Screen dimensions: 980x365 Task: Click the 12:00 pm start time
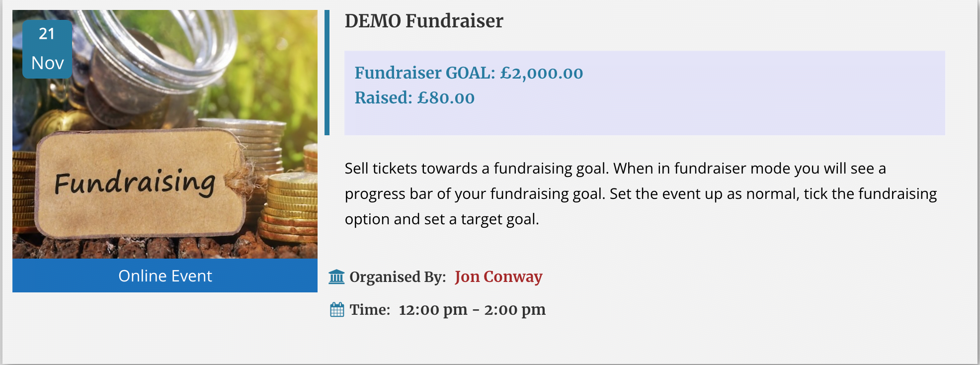pos(433,310)
